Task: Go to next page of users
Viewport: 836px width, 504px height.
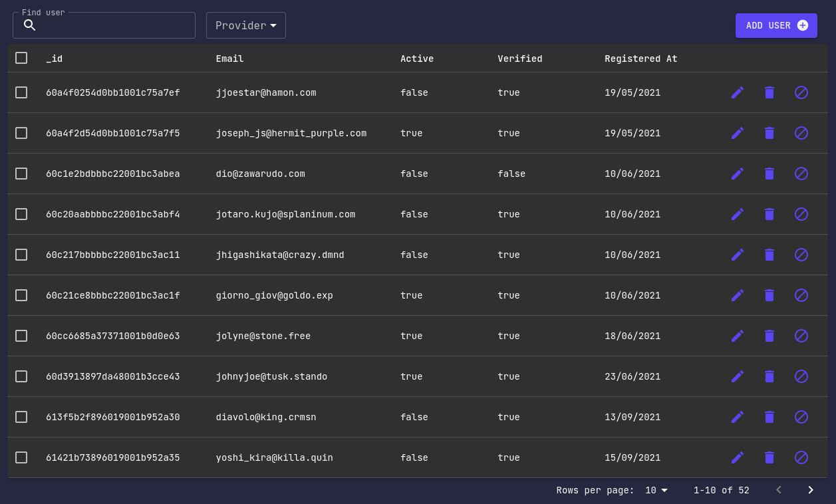Action: point(811,490)
